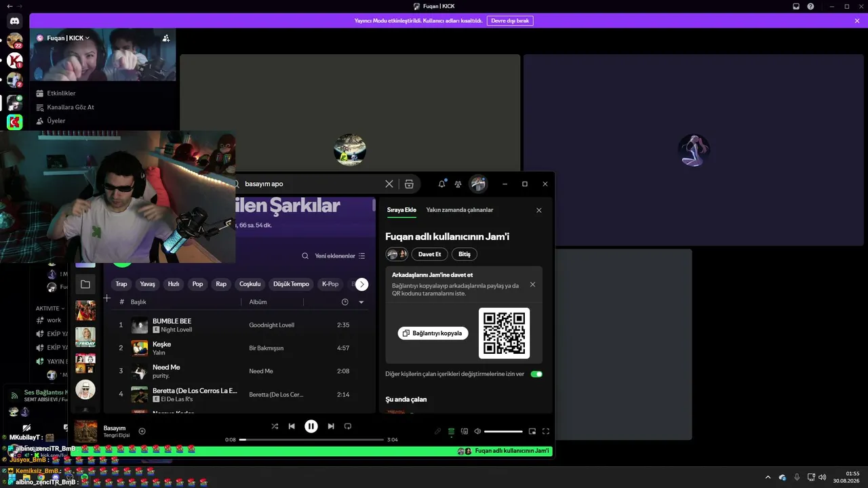
Task: Click the Spotify search field
Action: pos(311,184)
